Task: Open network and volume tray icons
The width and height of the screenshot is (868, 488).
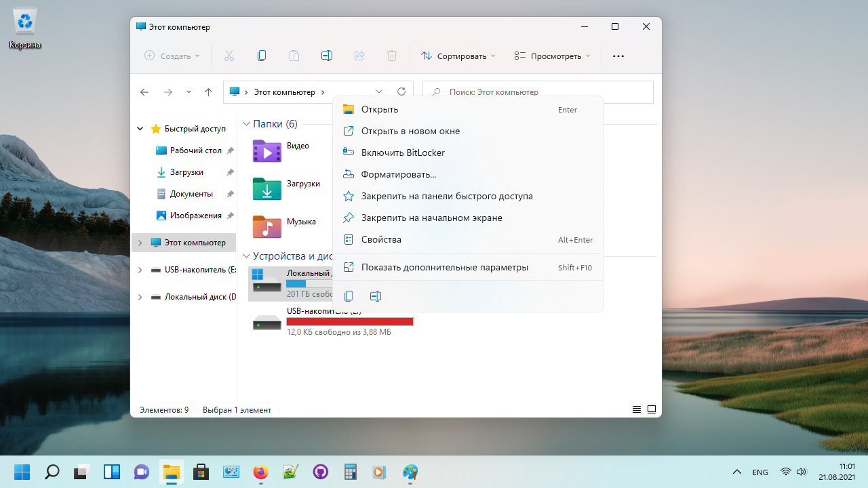Action: [793, 472]
